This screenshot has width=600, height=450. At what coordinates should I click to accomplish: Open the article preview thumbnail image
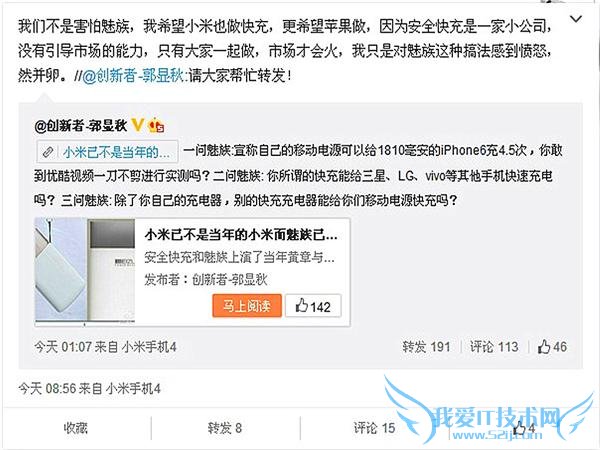[85, 272]
